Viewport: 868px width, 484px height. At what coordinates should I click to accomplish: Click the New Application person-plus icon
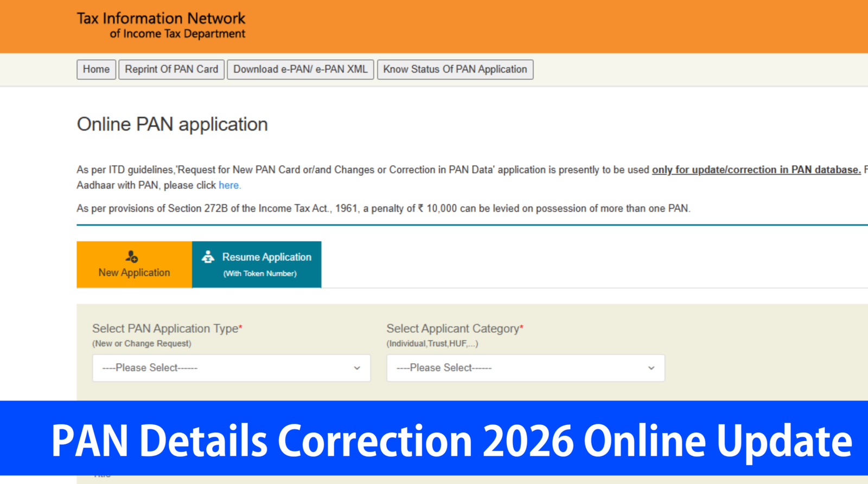(x=132, y=256)
